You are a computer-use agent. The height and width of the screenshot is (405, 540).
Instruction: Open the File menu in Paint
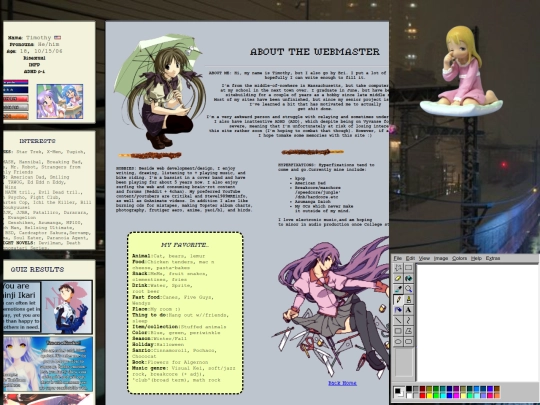pyautogui.click(x=397, y=258)
